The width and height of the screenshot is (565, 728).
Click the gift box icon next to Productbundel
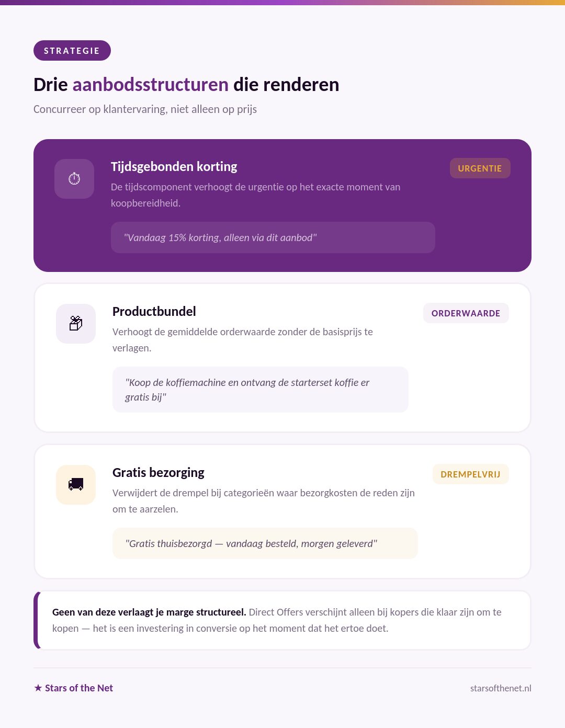[x=76, y=324]
